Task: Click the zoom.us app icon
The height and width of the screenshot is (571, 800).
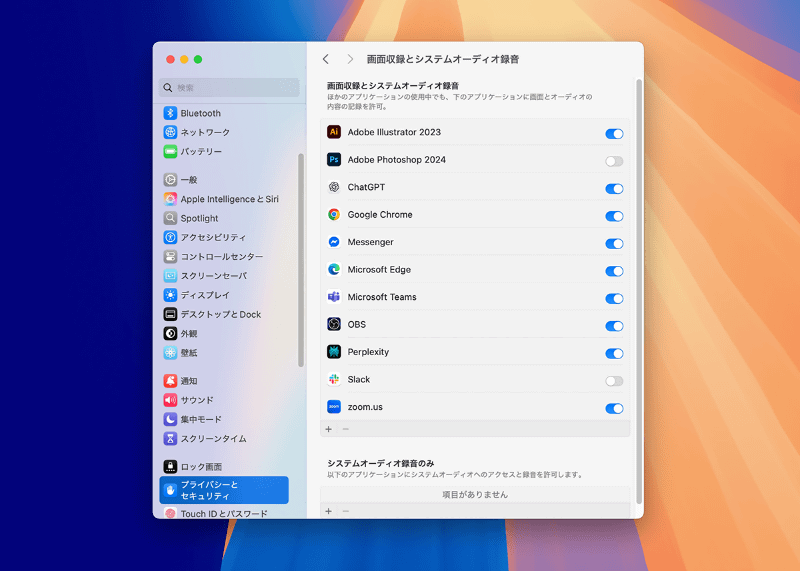Action: 334,407
